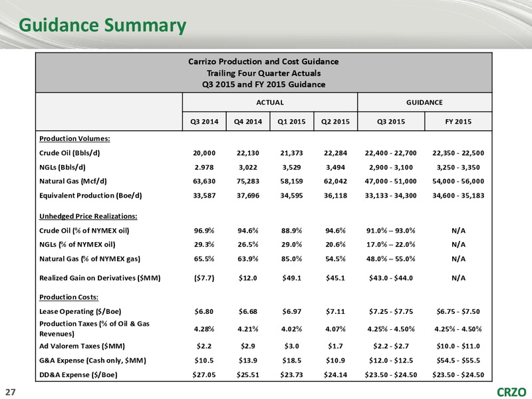The image size is (532, 399).
Task: Click the value 88.9%
Action: tap(291, 231)
